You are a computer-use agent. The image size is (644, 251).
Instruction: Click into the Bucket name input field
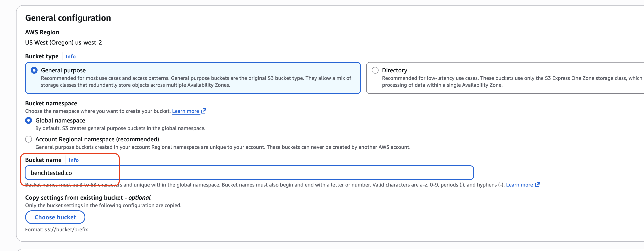249,173
